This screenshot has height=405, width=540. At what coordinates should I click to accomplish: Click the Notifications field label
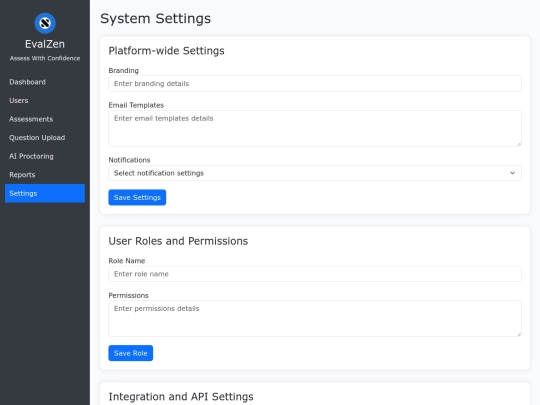[129, 160]
